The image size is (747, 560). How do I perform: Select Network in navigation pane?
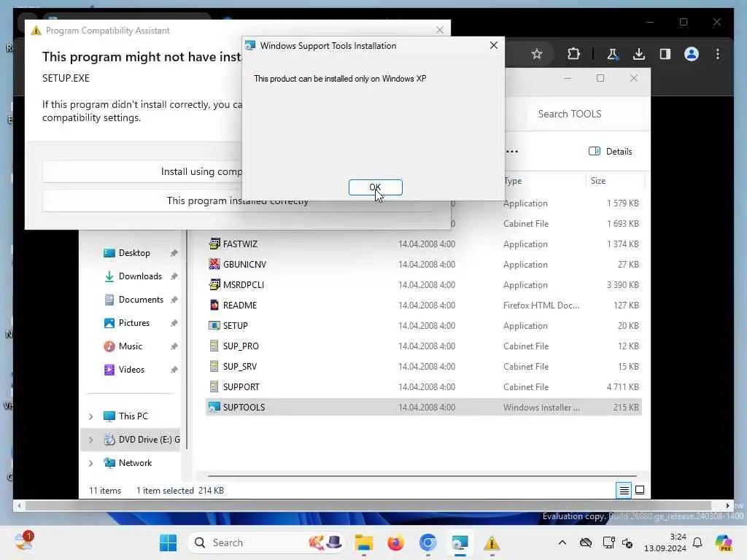134,463
